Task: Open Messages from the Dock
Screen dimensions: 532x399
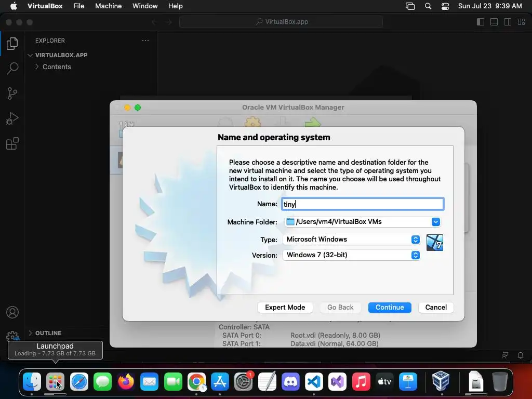Action: click(x=102, y=382)
